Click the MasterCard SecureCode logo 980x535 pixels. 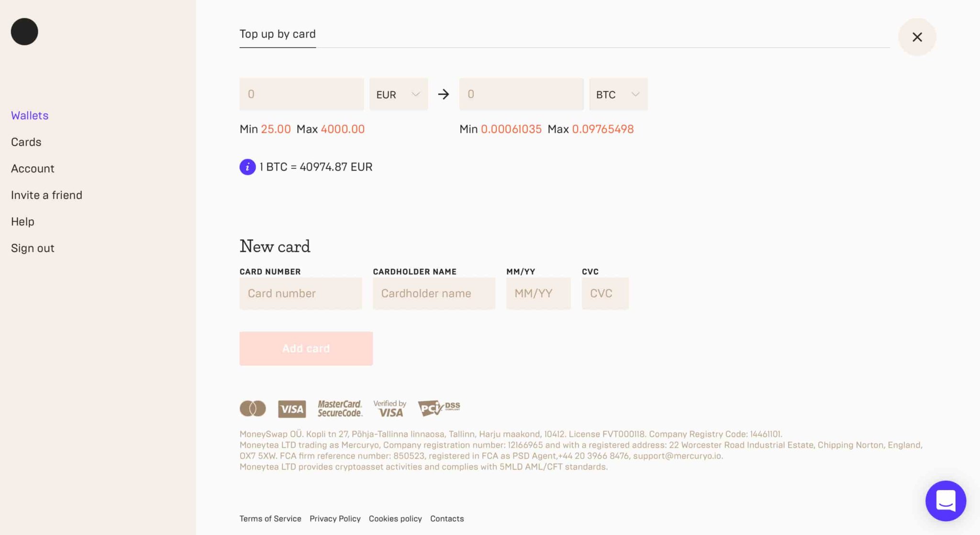pos(340,409)
